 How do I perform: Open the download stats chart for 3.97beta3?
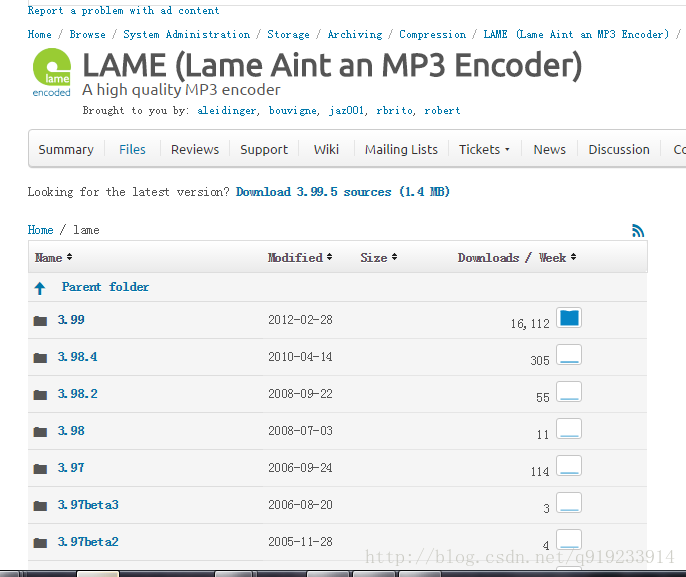pos(569,503)
